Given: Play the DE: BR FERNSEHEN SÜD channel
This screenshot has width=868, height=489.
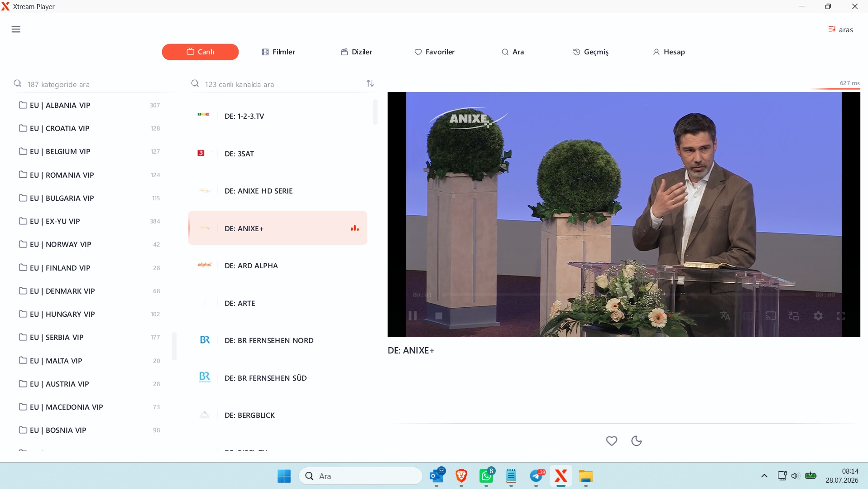Looking at the screenshot, I should pyautogui.click(x=278, y=378).
